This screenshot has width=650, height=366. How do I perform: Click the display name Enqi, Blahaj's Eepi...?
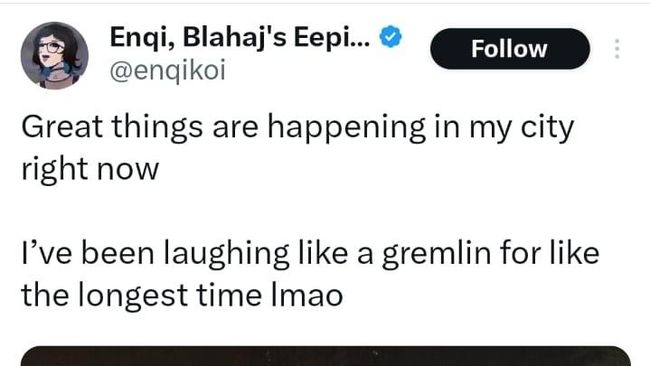click(x=240, y=37)
